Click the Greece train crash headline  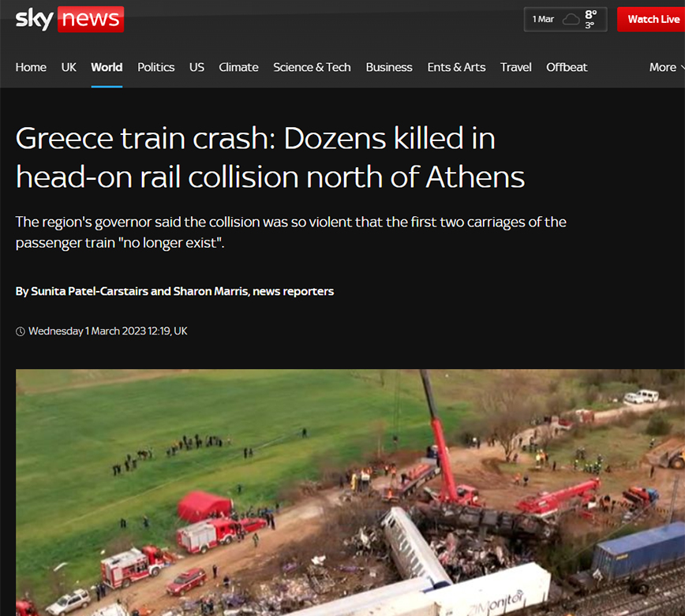coord(270,158)
